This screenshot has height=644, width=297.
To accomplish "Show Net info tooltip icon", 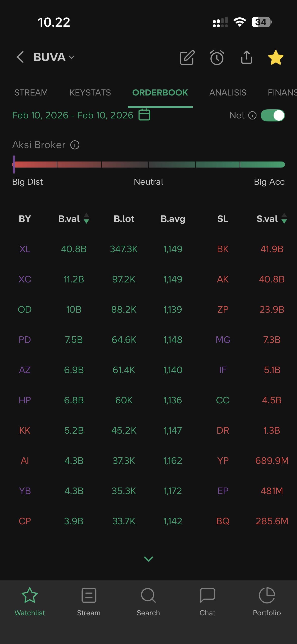I will click(252, 115).
